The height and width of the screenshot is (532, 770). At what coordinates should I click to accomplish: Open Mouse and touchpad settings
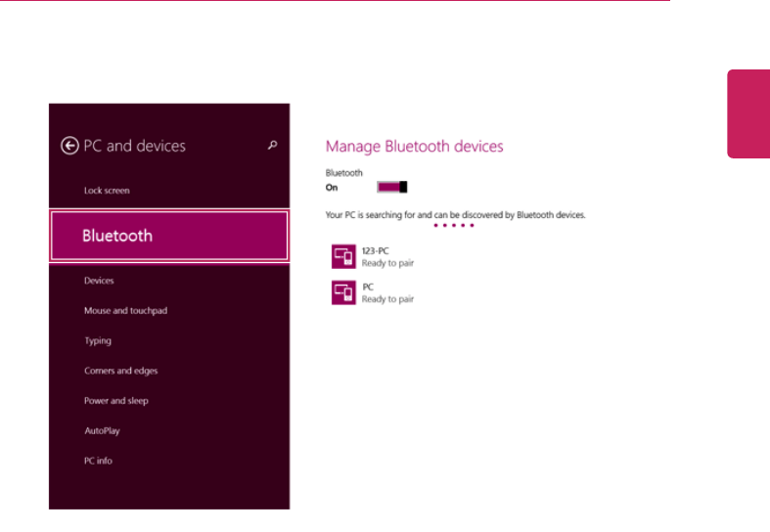[x=123, y=311]
